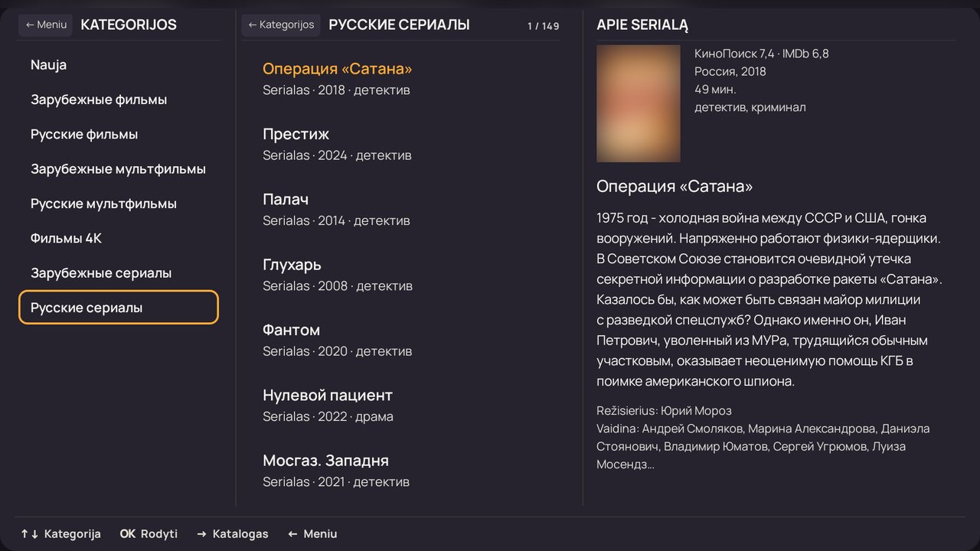Screen dimensions: 980x551
Task: Select the highlighted Русские сериалы category
Action: pyautogui.click(x=119, y=308)
